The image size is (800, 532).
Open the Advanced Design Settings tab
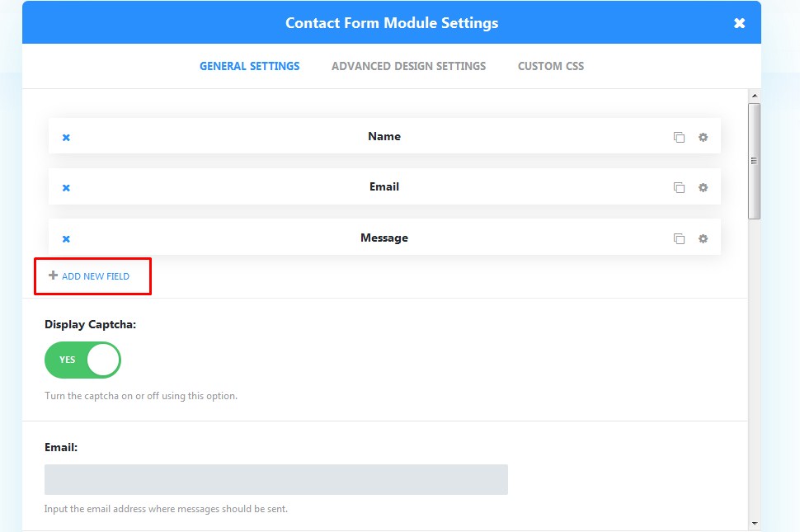pyautogui.click(x=409, y=66)
